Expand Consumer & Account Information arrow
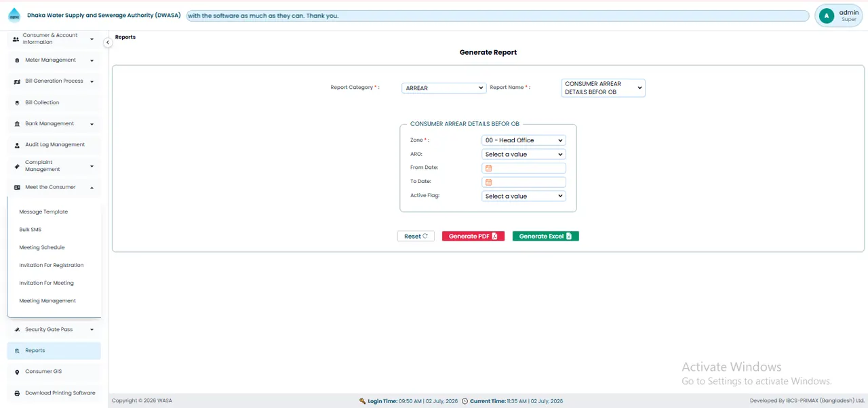The width and height of the screenshot is (868, 408). 92,39
